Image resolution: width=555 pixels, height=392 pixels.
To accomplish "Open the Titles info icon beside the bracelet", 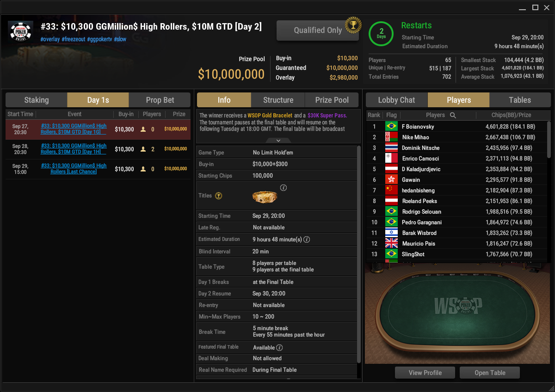I will tap(284, 188).
